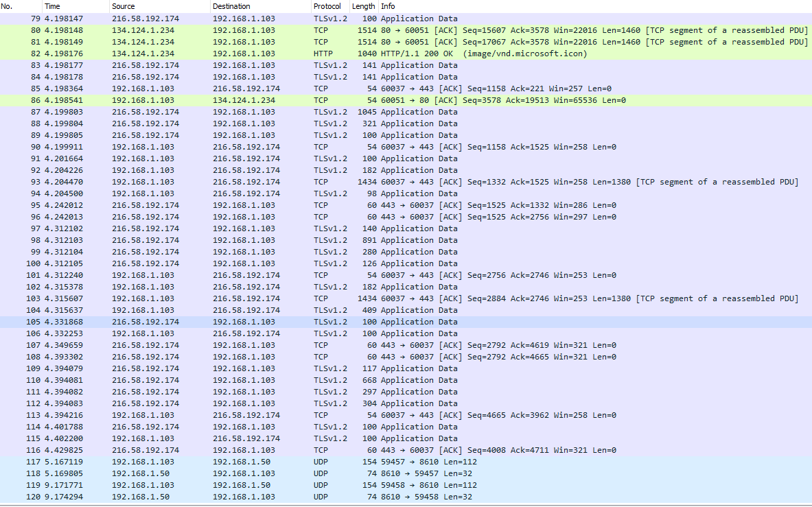Select packet 86 ACK to 134.124.1.234

pyautogui.click(x=275, y=100)
